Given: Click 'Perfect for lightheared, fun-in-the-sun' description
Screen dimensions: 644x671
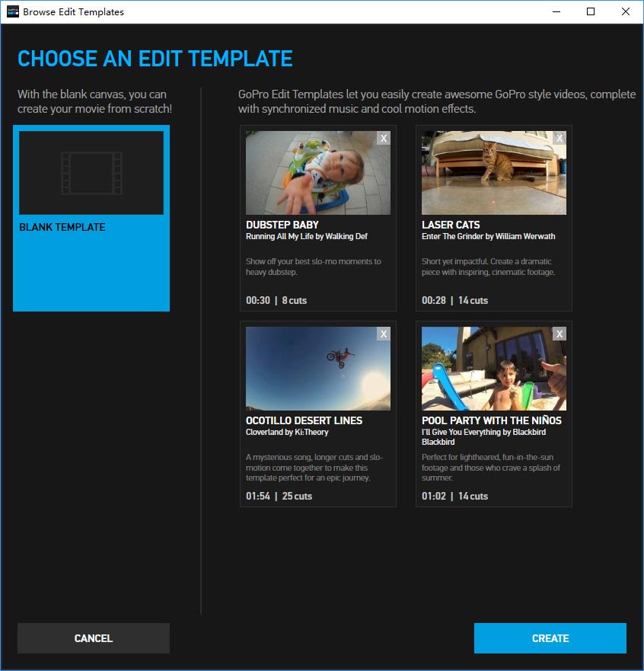Looking at the screenshot, I should click(x=491, y=468).
